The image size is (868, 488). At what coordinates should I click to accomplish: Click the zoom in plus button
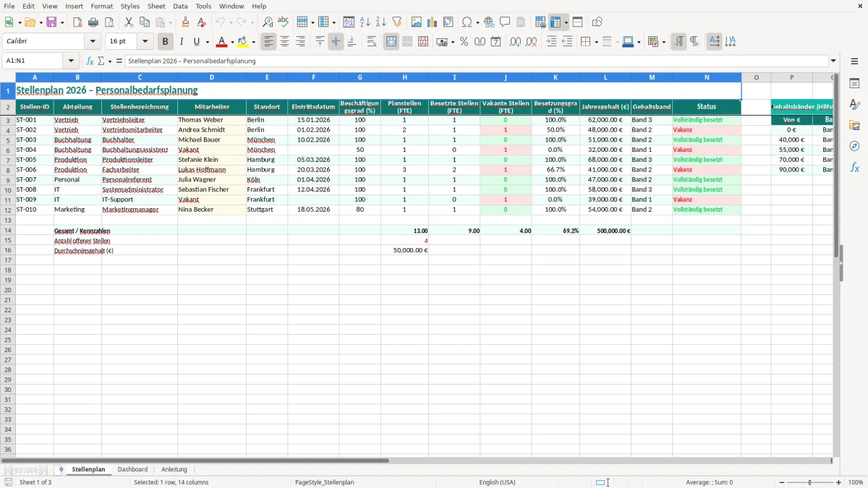point(839,482)
